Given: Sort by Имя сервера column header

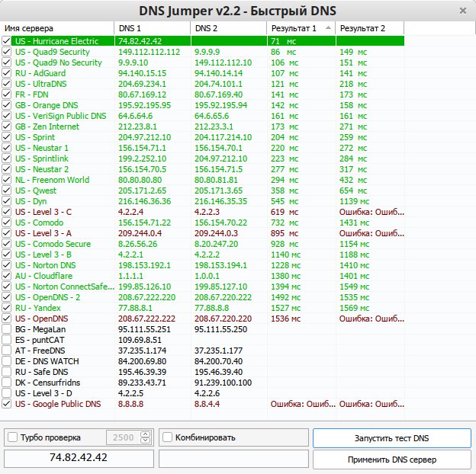Looking at the screenshot, I should 57,28.
